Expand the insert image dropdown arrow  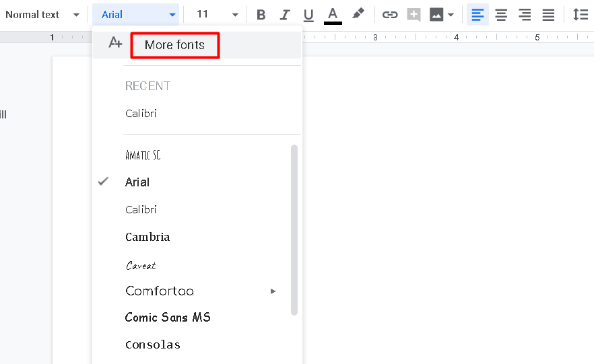pos(451,15)
